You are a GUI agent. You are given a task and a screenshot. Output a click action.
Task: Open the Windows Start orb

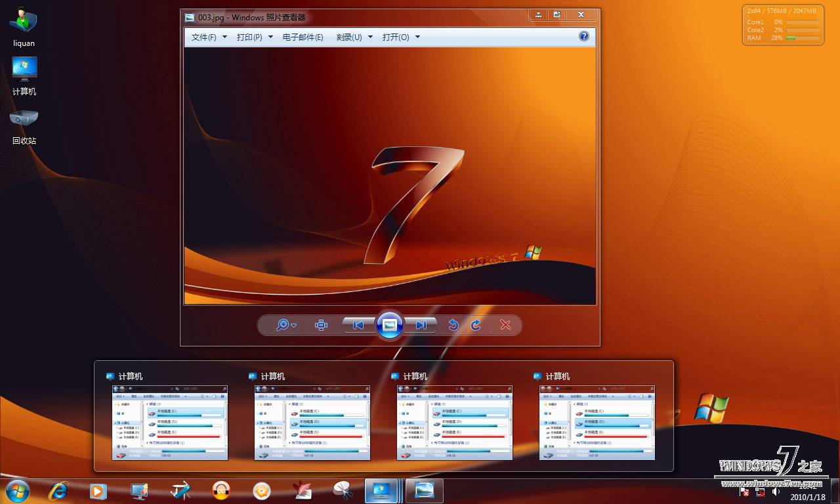(18, 490)
